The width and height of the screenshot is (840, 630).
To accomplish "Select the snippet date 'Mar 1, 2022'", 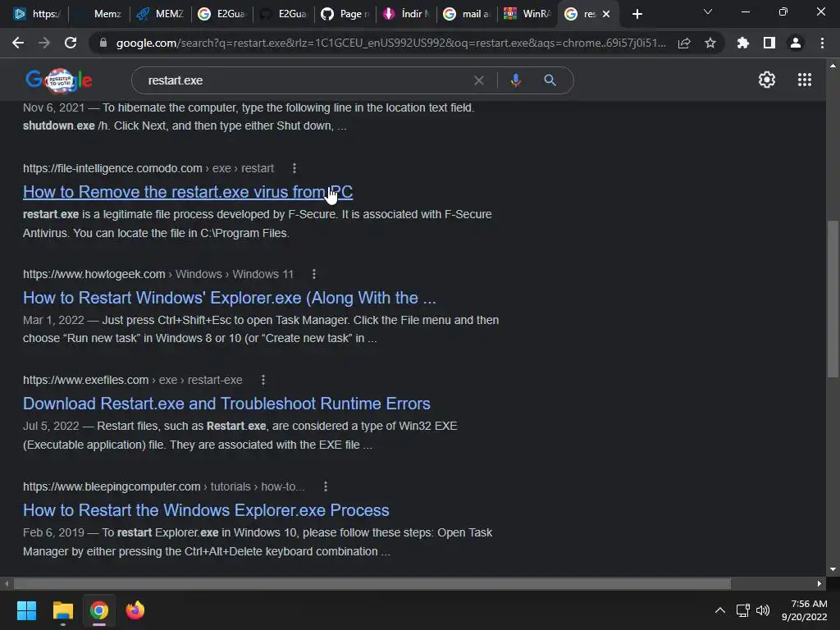I will coord(53,321).
